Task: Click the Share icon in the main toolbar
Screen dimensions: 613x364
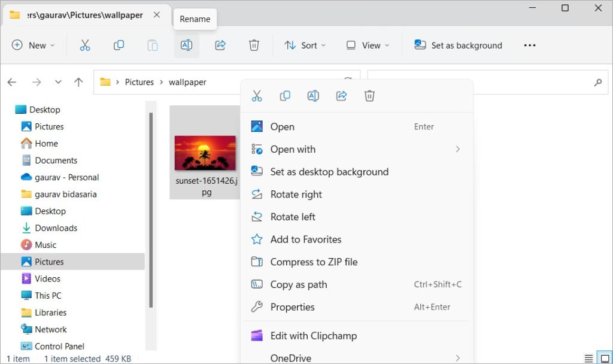Action: 220,45
